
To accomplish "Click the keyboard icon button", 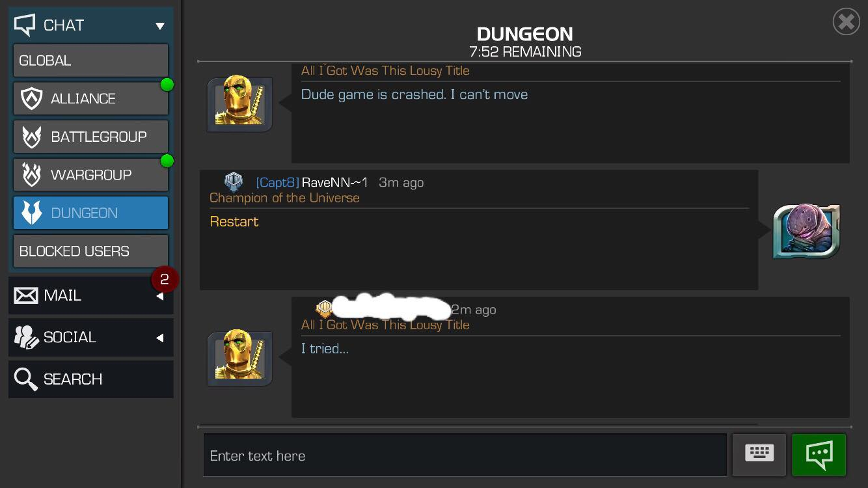I will 759,455.
